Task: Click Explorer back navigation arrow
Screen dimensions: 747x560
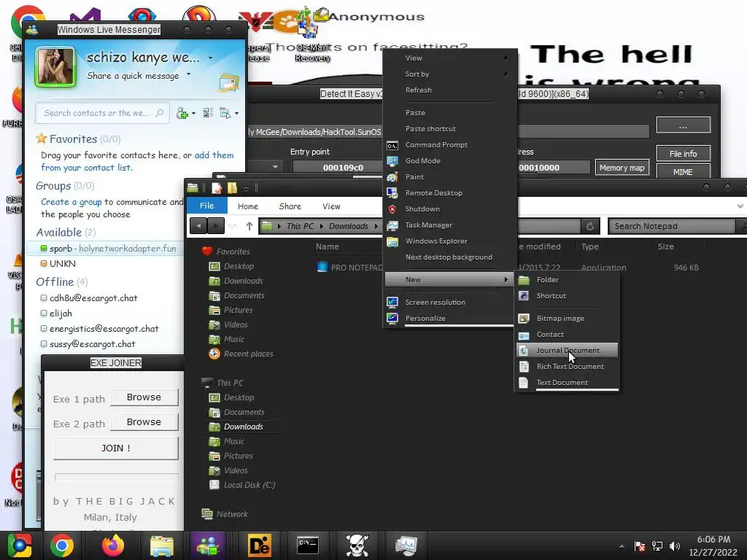Action: click(x=198, y=226)
